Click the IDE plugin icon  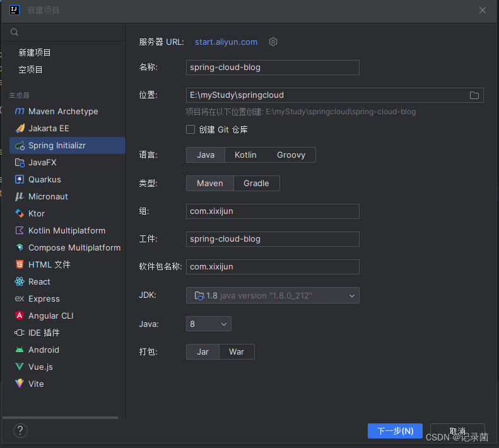[x=20, y=333]
